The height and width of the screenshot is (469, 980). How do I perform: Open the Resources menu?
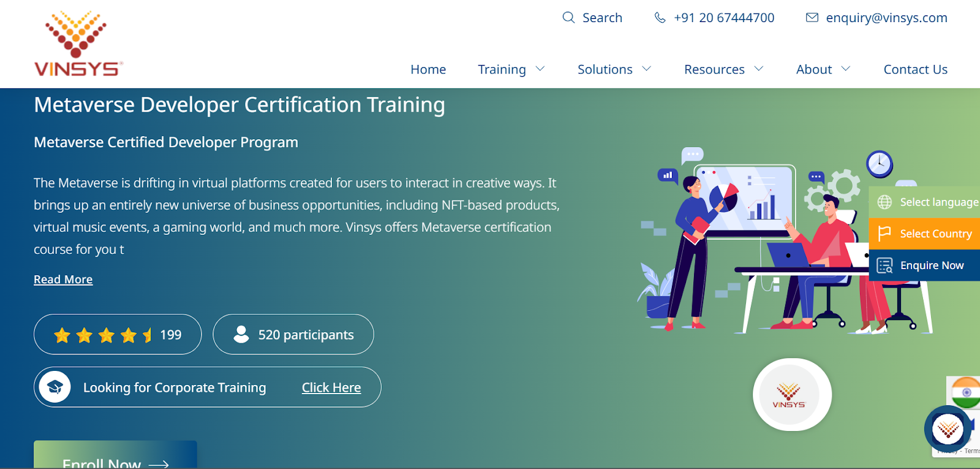click(714, 69)
